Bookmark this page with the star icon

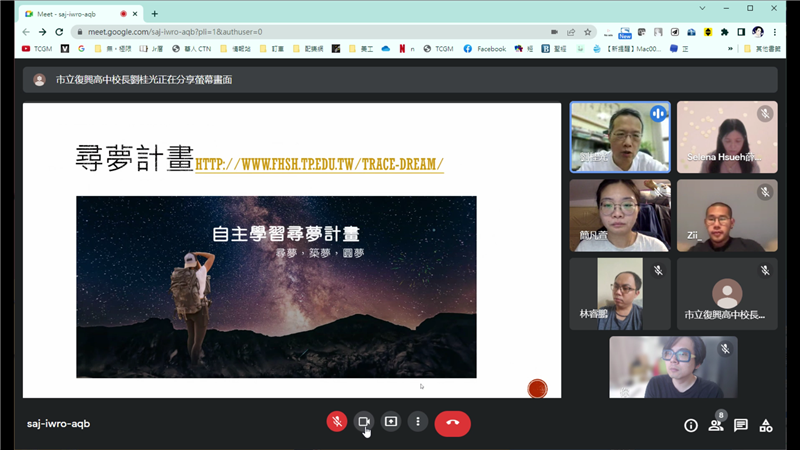[588, 32]
